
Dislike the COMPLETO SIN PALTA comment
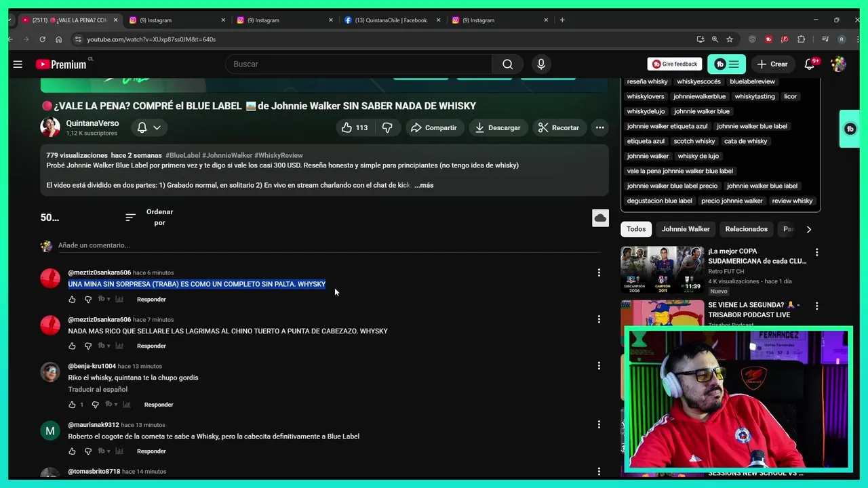pyautogui.click(x=88, y=299)
